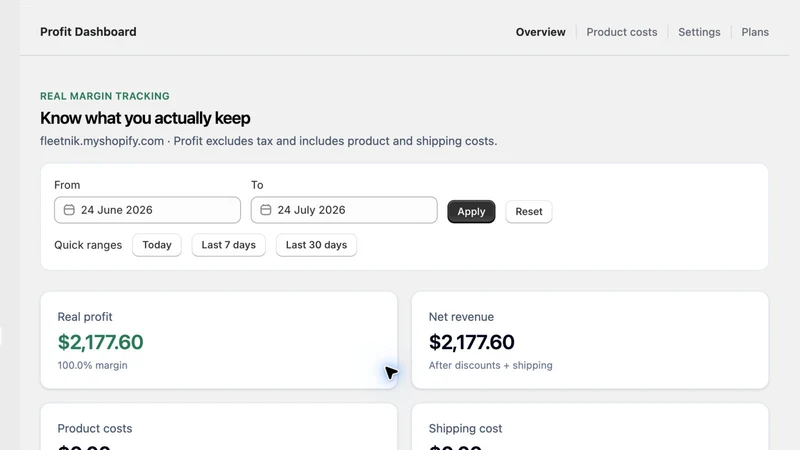Switch to Product costs tab
This screenshot has width=800, height=450.
point(621,32)
